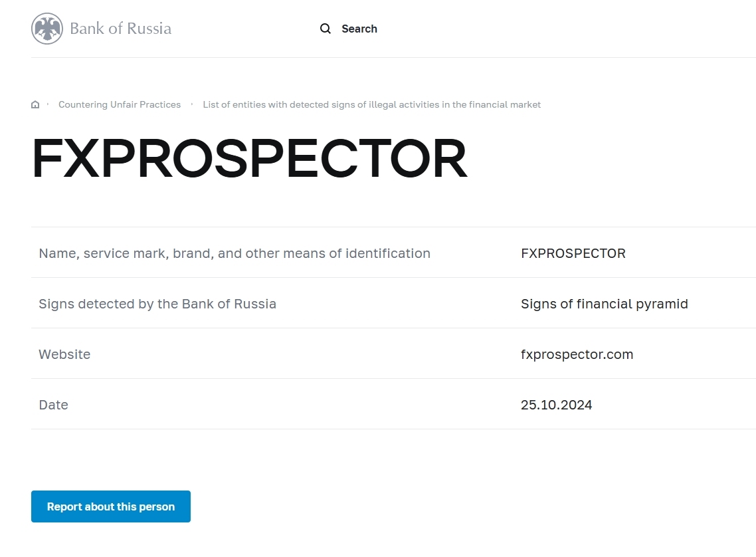Click the large FXPROSPECTOR page heading
The height and width of the screenshot is (557, 756).
[x=250, y=160]
